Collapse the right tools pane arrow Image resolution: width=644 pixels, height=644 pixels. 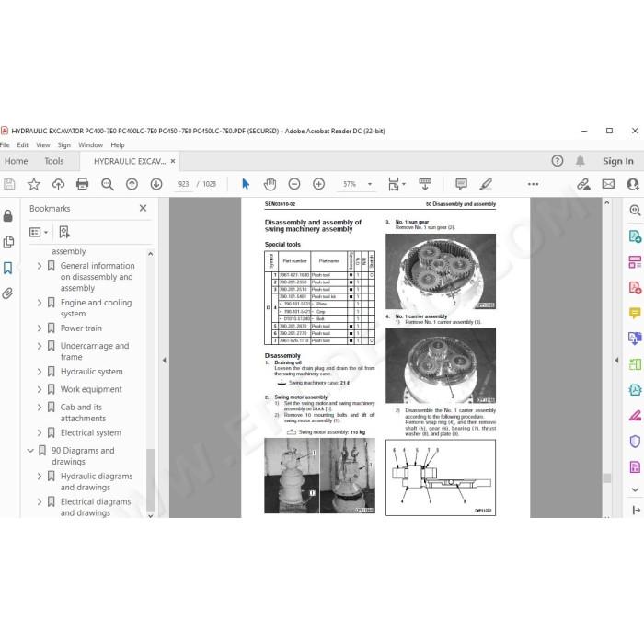(616, 361)
